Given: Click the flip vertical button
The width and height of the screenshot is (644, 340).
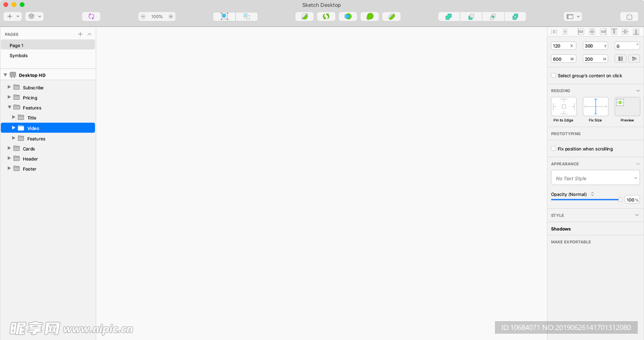Looking at the screenshot, I should pos(634,58).
